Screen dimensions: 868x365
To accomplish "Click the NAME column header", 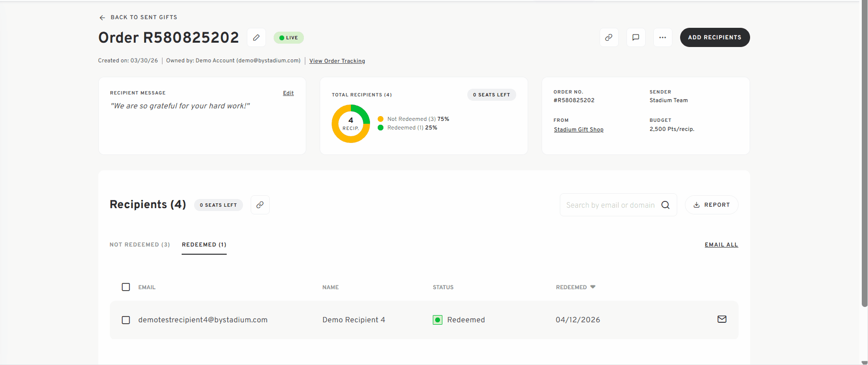I will (x=330, y=287).
